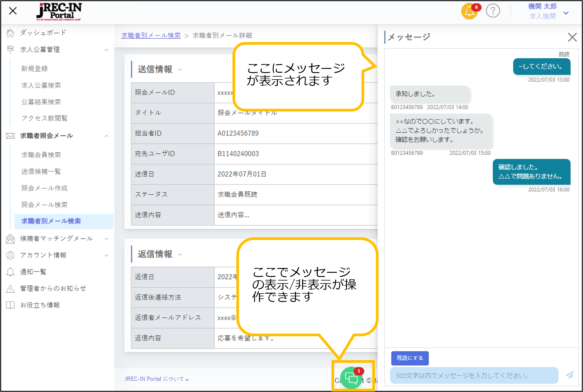Click the ステータス value 求職会員既読

[237, 194]
